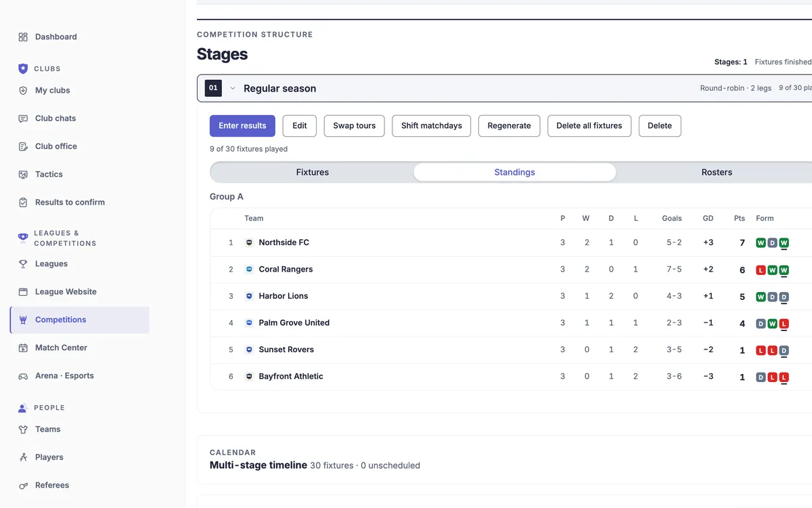The height and width of the screenshot is (508, 812).
Task: Click the Tactics board icon
Action: tap(23, 175)
